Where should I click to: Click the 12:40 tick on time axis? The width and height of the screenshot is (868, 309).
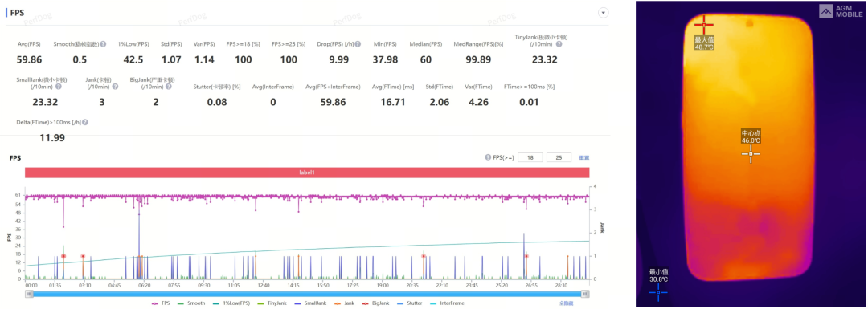pyautogui.click(x=264, y=286)
